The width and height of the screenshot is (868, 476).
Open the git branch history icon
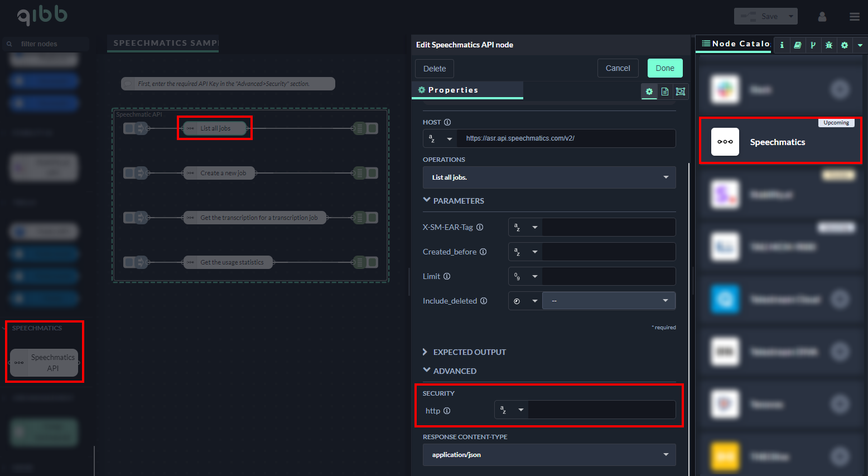point(813,45)
